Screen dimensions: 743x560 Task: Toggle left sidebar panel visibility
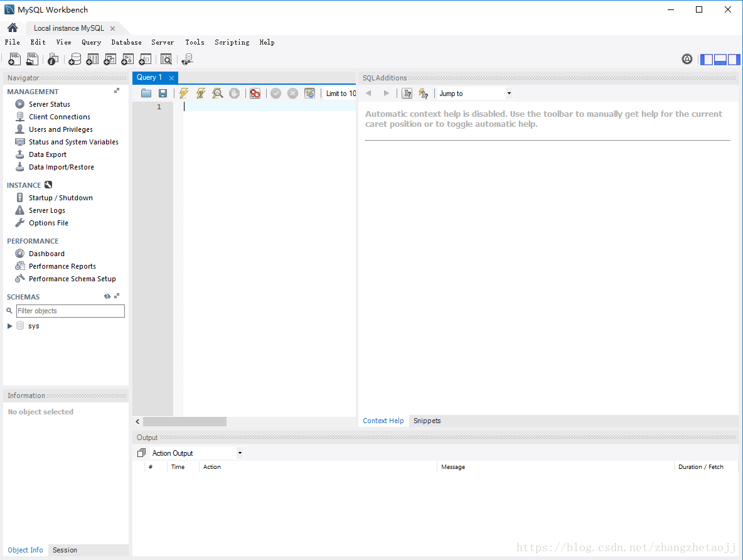tap(707, 59)
